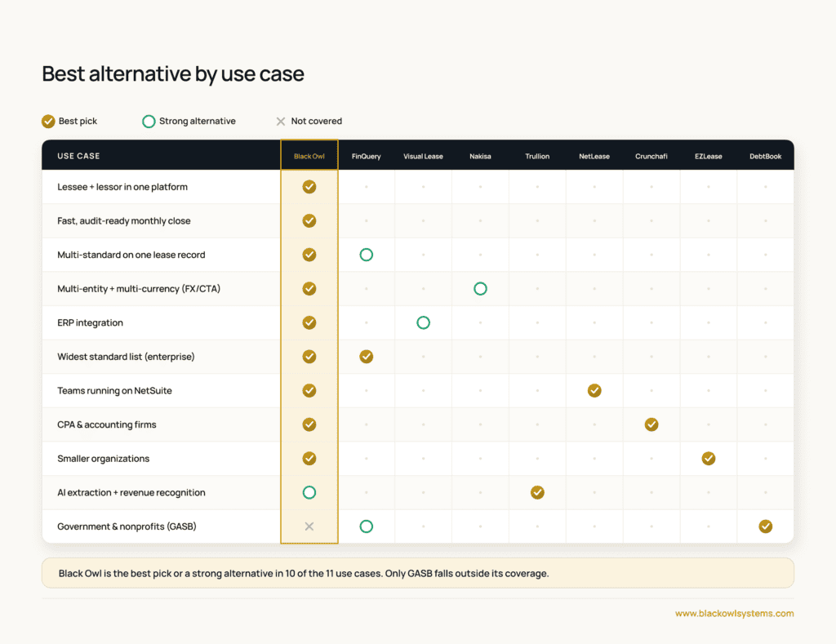Select the Trullion column header

[x=537, y=156]
